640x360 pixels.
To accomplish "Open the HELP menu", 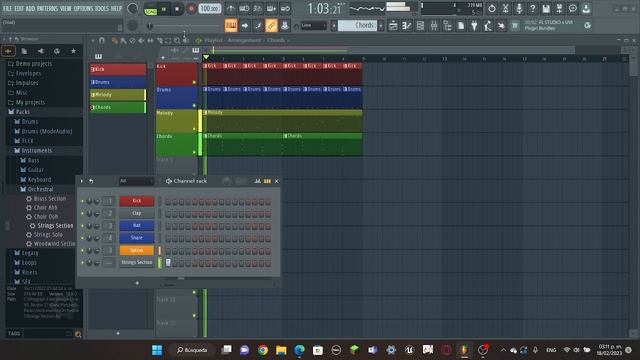I will click(x=116, y=8).
